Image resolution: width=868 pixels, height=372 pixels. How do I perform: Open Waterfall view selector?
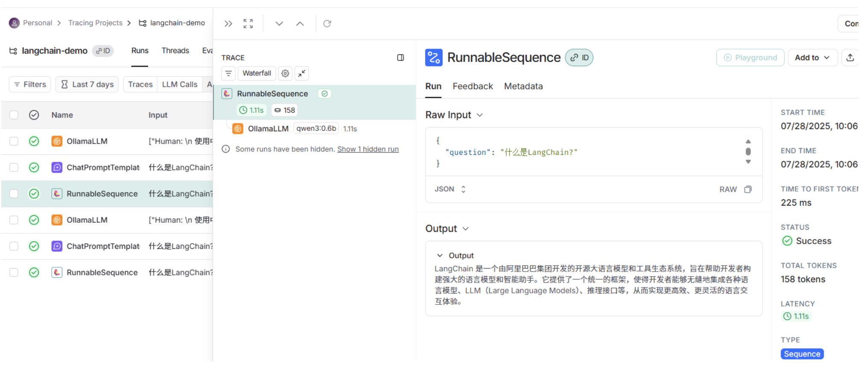click(257, 74)
